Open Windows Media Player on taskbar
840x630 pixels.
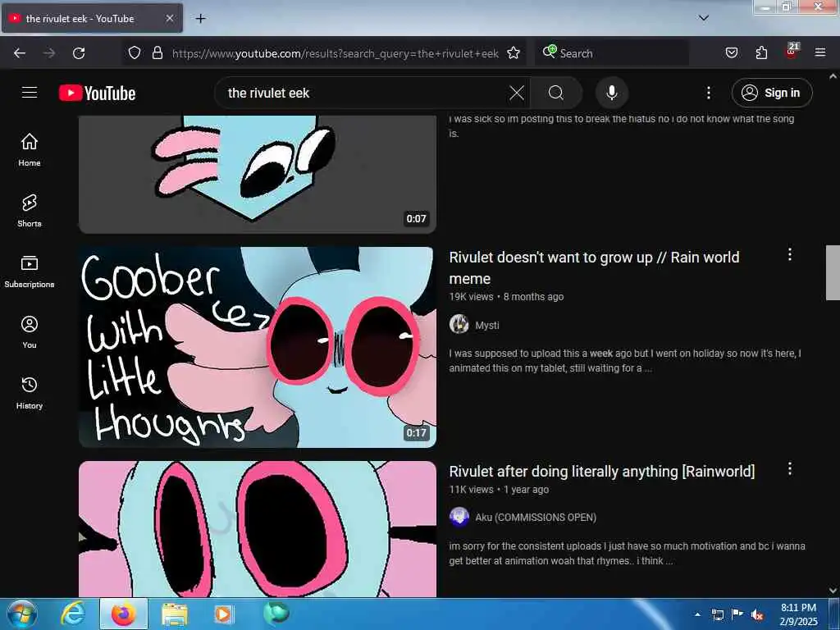[223, 614]
